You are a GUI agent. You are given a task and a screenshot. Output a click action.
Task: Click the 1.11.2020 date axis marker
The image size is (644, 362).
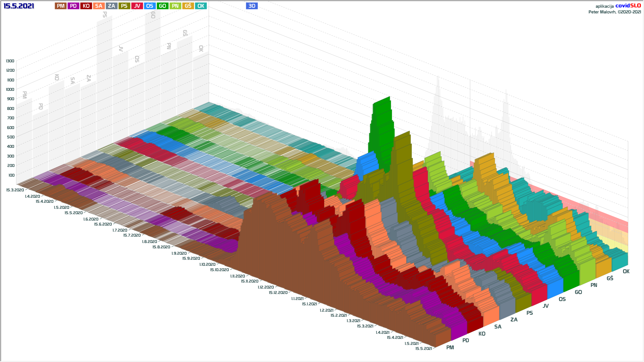[237, 276]
